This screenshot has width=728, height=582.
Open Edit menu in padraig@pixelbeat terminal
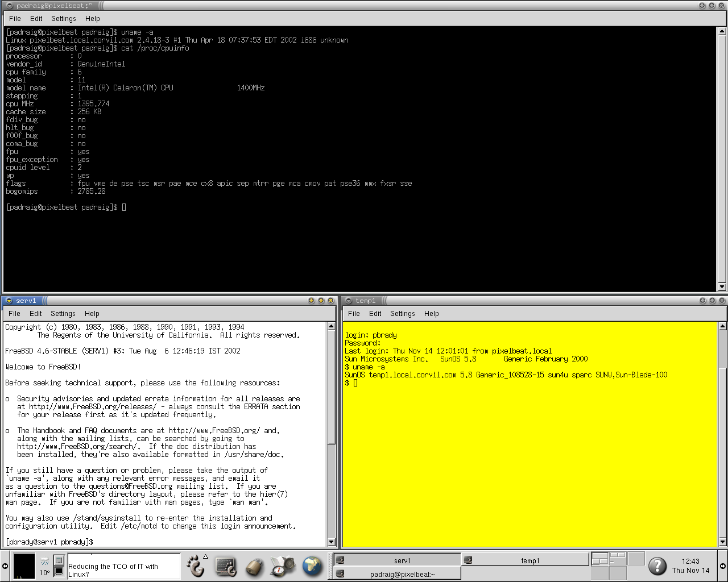[36, 19]
